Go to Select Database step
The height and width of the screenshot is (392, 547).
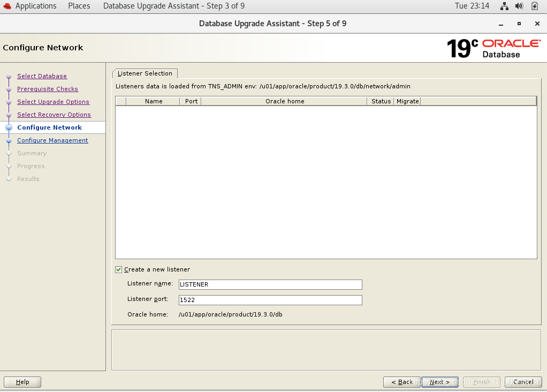pyautogui.click(x=42, y=76)
